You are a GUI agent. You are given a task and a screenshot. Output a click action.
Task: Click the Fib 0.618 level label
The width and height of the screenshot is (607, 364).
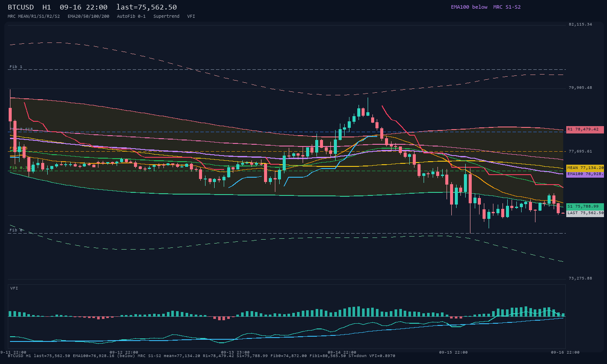(21, 129)
